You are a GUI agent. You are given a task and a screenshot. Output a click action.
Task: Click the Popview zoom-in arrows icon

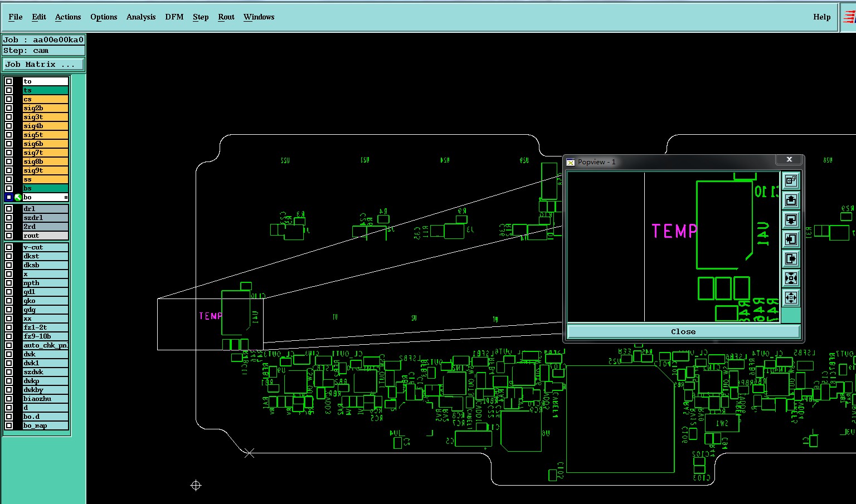pos(791,278)
